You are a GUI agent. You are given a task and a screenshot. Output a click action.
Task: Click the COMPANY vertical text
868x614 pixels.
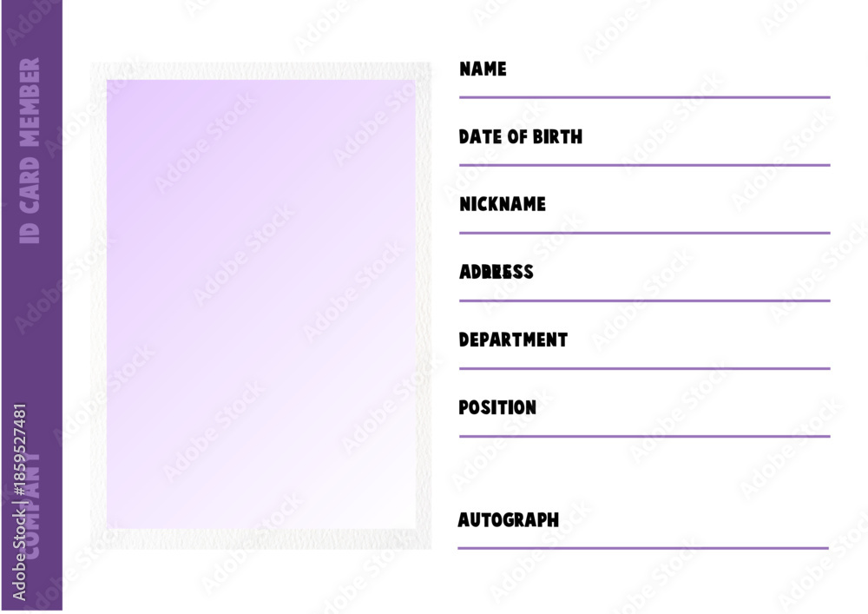click(33, 505)
